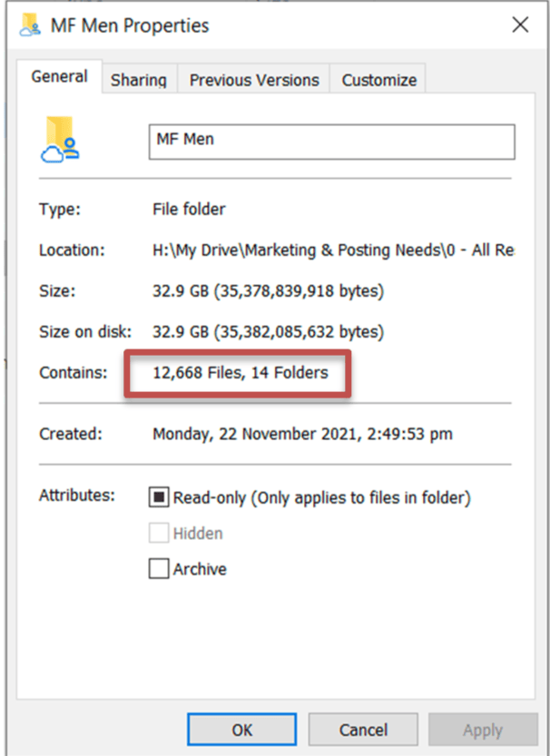This screenshot has width=550, height=756.
Task: Click the Attributes: label
Action: (77, 496)
